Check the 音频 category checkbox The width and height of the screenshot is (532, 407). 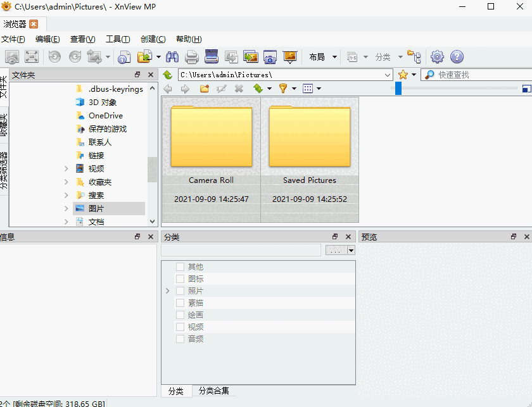[x=180, y=339]
